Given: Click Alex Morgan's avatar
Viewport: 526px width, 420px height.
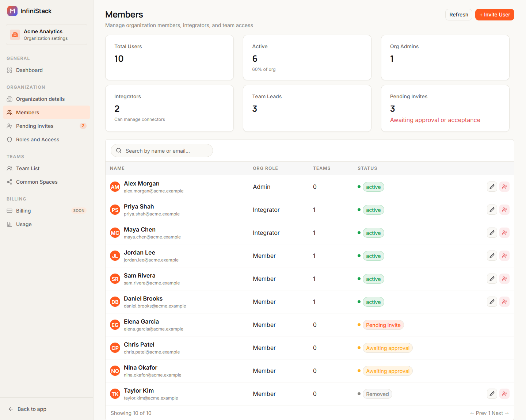Looking at the screenshot, I should pyautogui.click(x=115, y=187).
